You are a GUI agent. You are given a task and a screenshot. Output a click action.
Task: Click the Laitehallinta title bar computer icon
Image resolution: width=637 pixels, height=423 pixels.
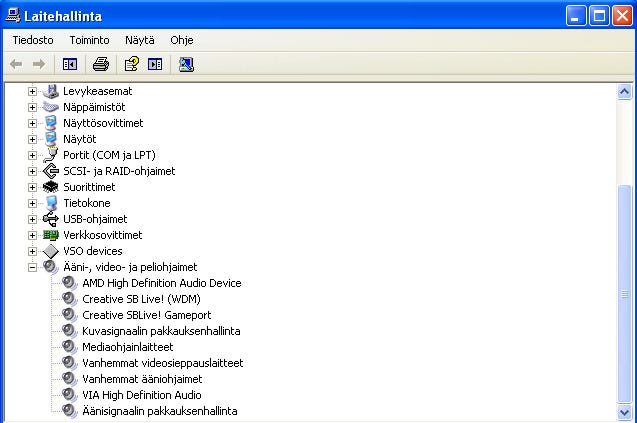click(13, 16)
